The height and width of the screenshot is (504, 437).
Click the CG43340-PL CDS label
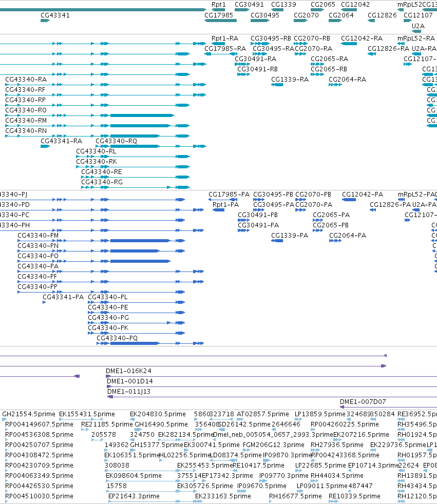click(108, 297)
